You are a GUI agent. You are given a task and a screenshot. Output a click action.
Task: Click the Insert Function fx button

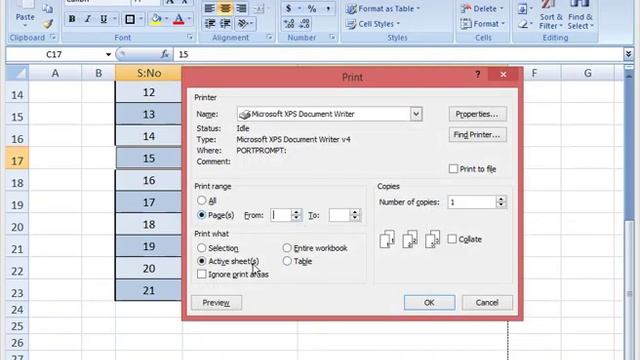point(164,54)
